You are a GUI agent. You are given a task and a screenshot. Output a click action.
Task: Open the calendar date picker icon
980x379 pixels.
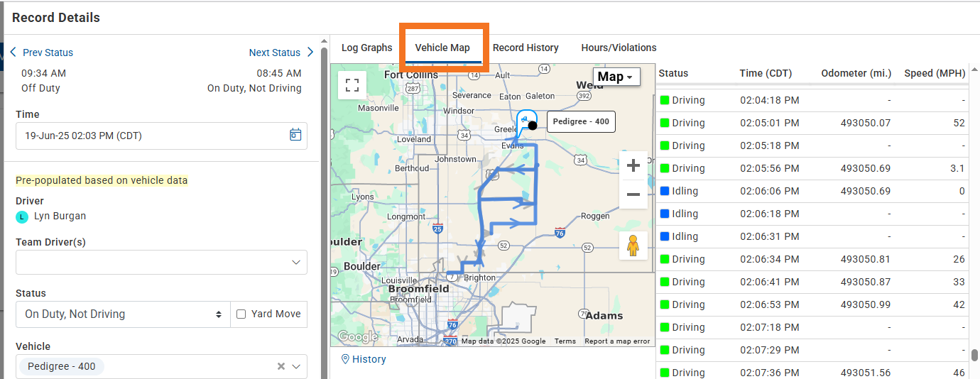coord(295,135)
